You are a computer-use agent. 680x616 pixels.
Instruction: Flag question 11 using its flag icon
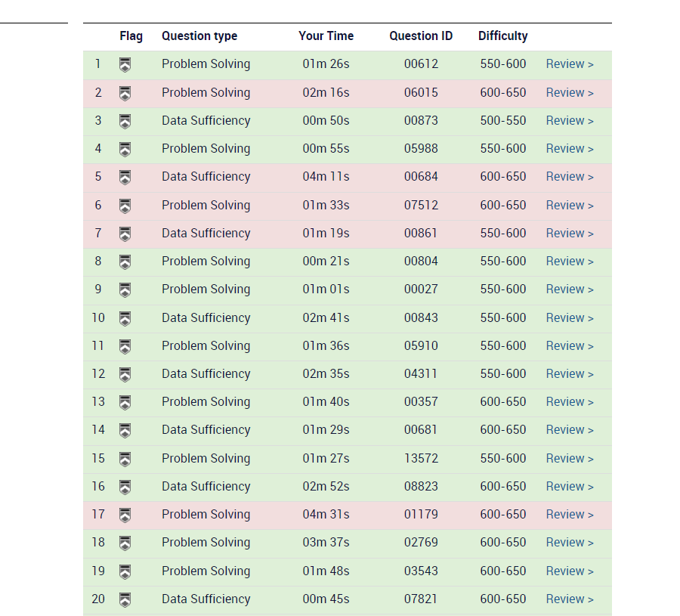[125, 346]
